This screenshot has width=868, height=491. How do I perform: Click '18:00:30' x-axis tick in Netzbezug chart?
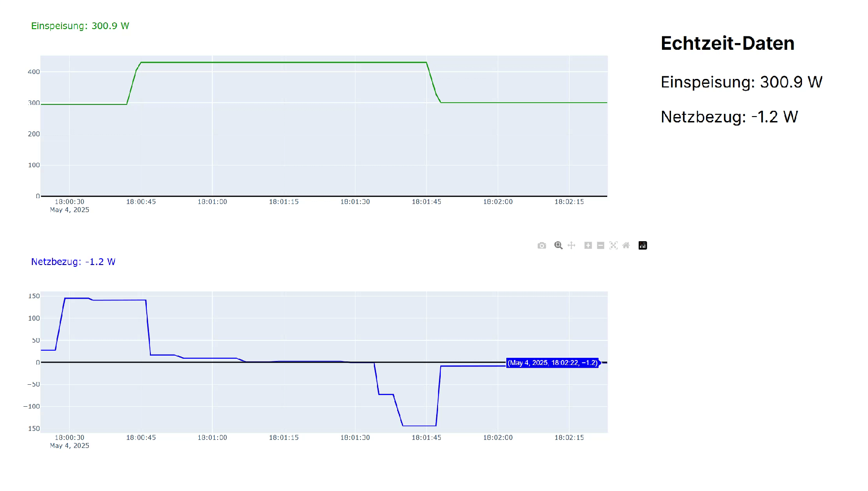pyautogui.click(x=70, y=438)
